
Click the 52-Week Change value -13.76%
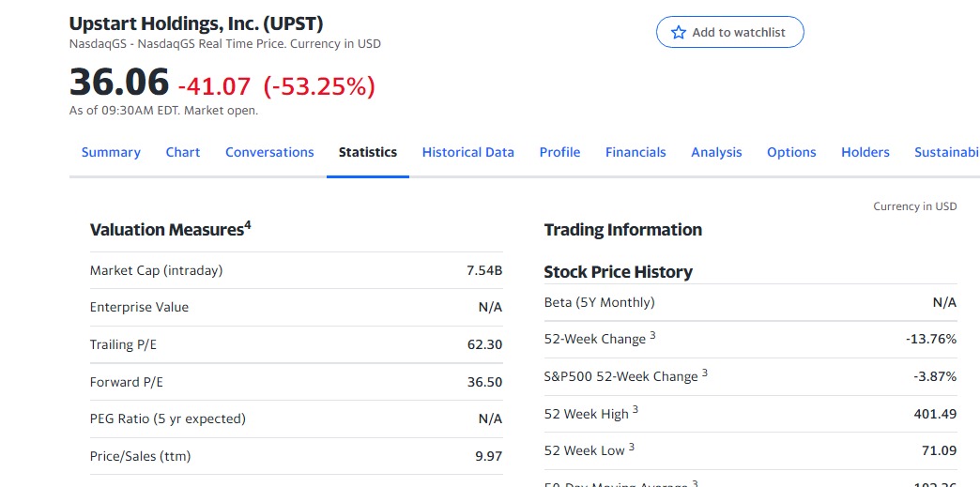coord(930,339)
